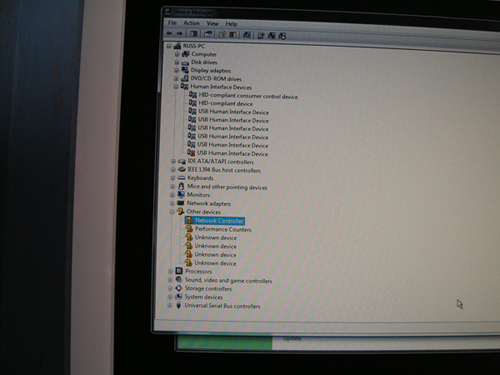The image size is (500, 375).
Task: Select the RUSS-PC root label
Action: [x=194, y=46]
